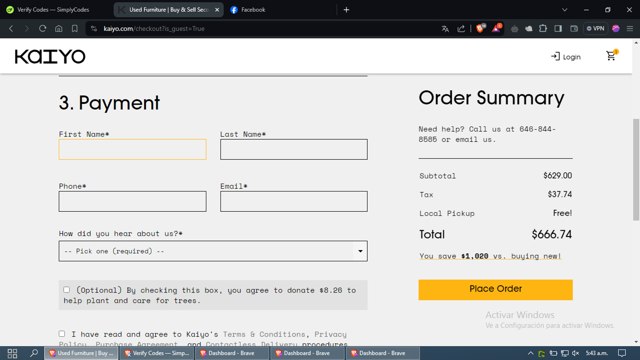This screenshot has width=640, height=360.
Task: Click the Total $666.74 amount
Action: (551, 234)
